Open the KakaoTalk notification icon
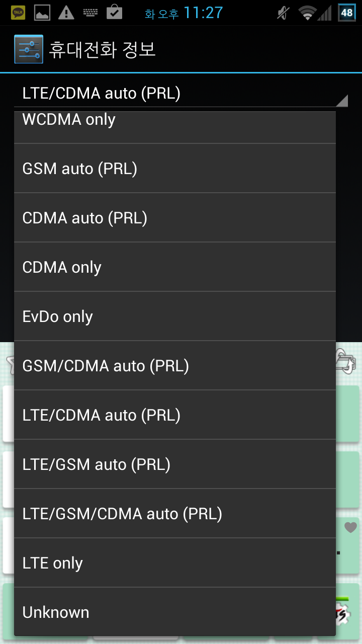The image size is (362, 644). tap(18, 13)
